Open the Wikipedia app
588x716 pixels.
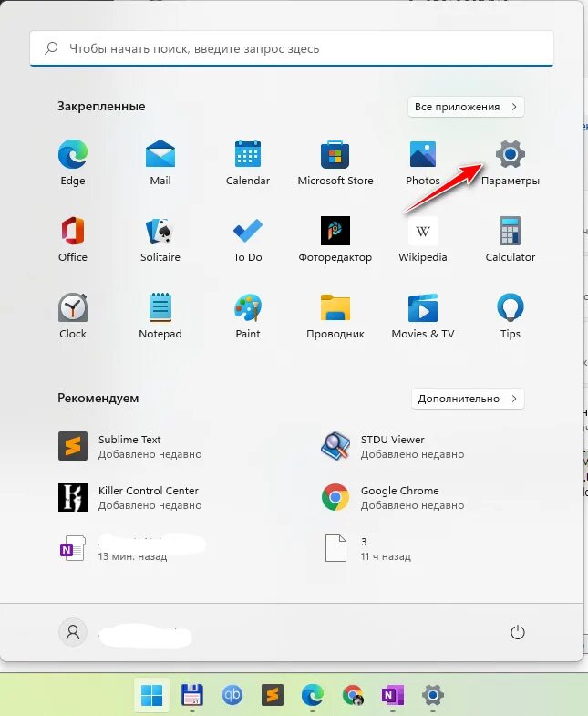(423, 240)
